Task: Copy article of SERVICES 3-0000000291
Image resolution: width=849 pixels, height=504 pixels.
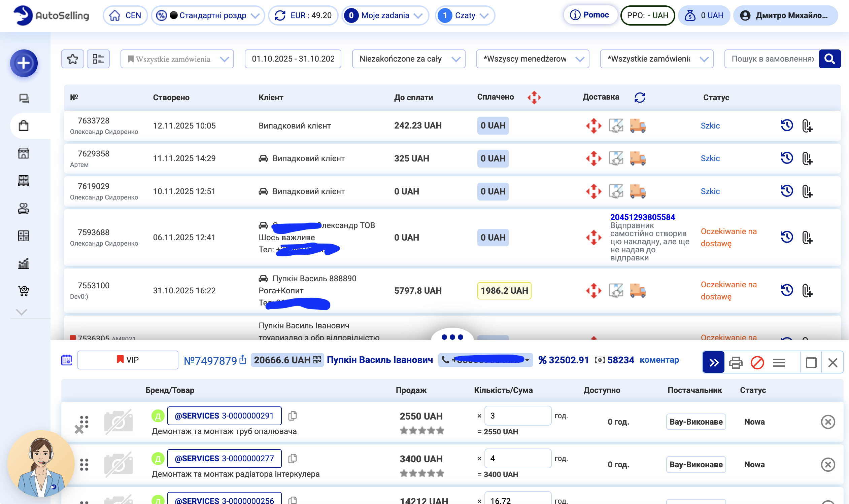Action: (x=292, y=416)
